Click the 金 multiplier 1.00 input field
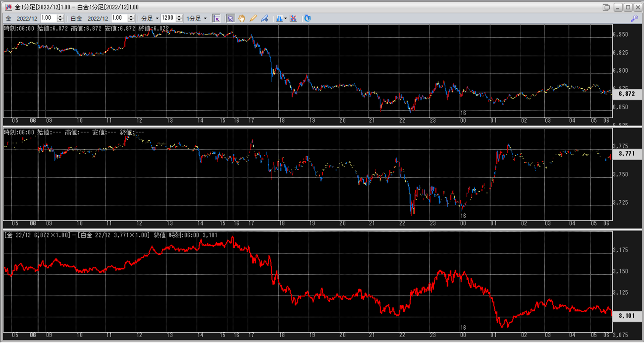 tap(49, 18)
